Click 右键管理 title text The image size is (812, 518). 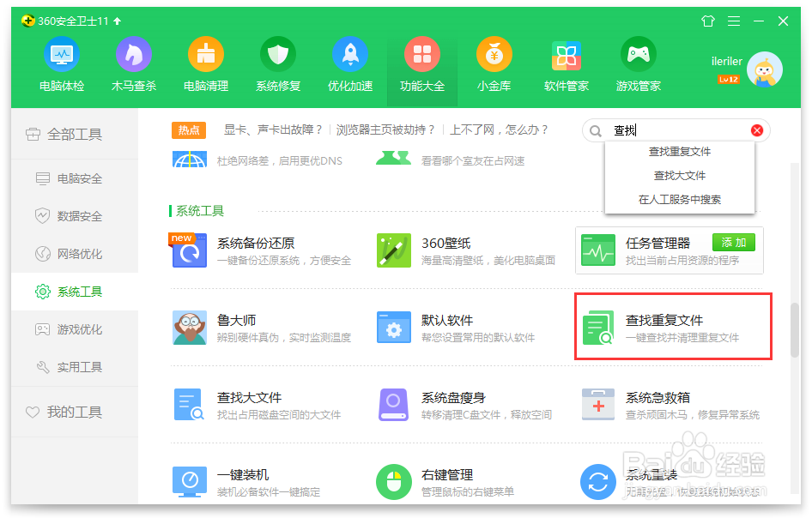447,474
